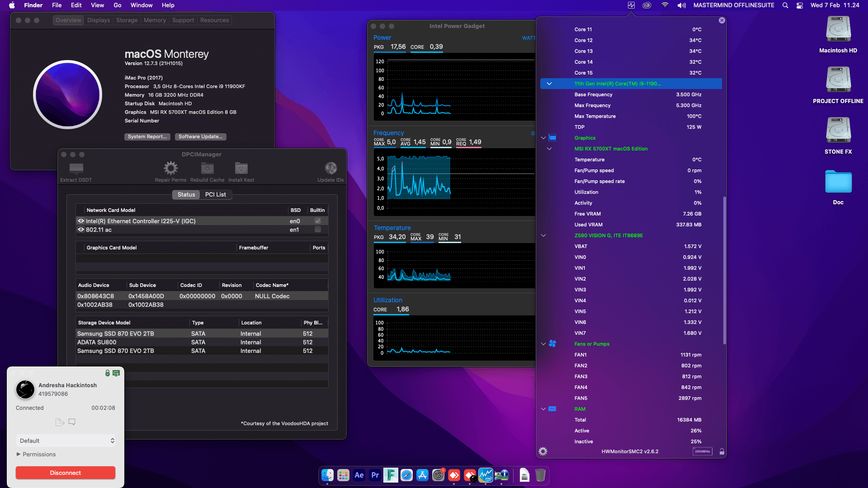
Task: Launch After Effects from the Dock
Action: 359,475
